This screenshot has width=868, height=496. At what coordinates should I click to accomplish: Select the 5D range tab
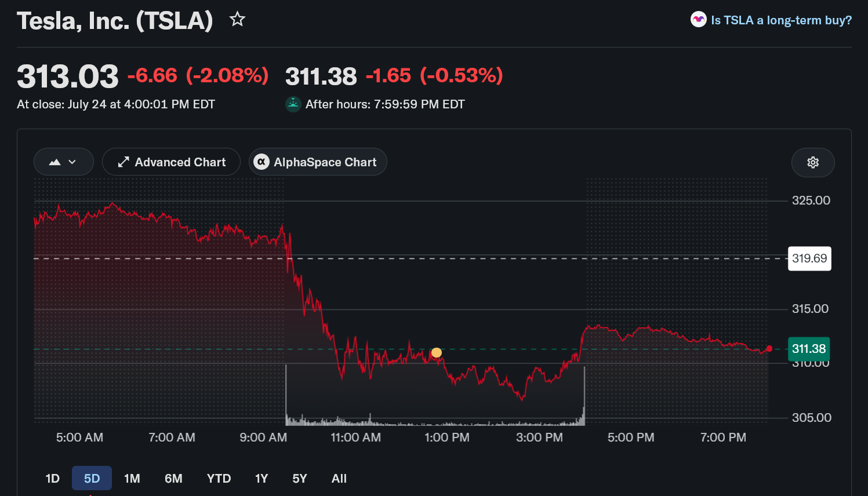(x=92, y=479)
